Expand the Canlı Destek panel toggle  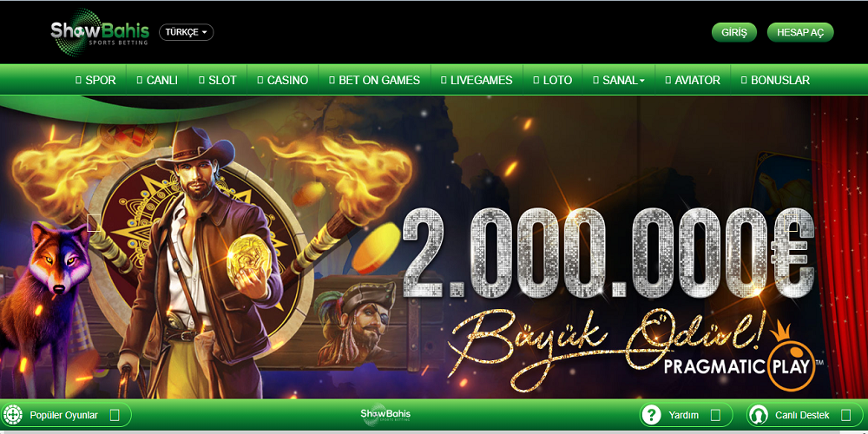[x=845, y=415]
